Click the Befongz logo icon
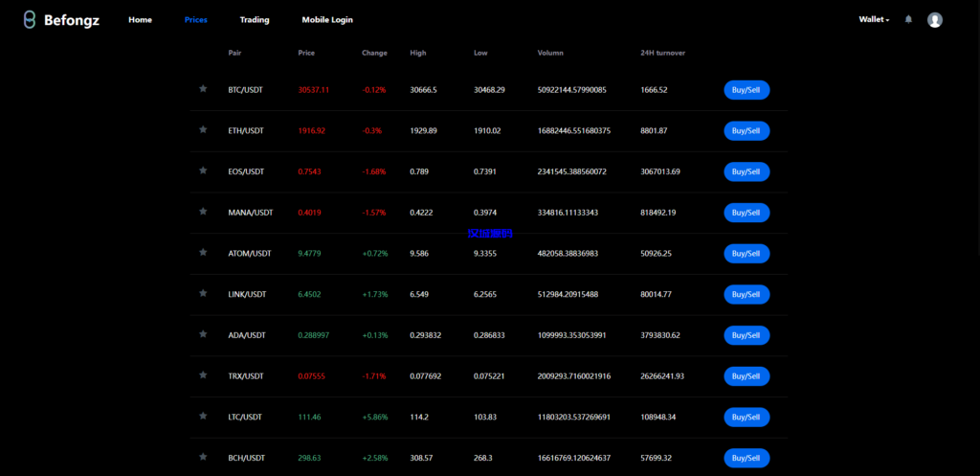The height and width of the screenshot is (476, 980). [x=30, y=19]
